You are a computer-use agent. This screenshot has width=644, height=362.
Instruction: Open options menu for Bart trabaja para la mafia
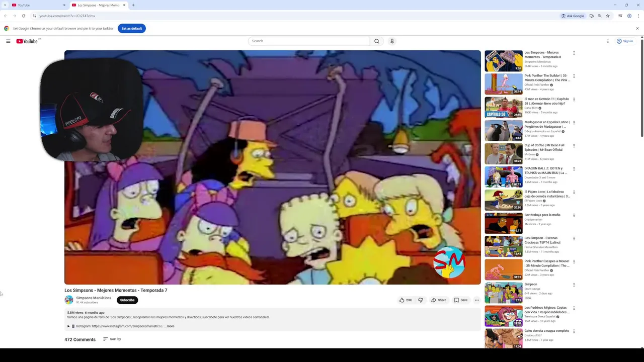click(574, 215)
